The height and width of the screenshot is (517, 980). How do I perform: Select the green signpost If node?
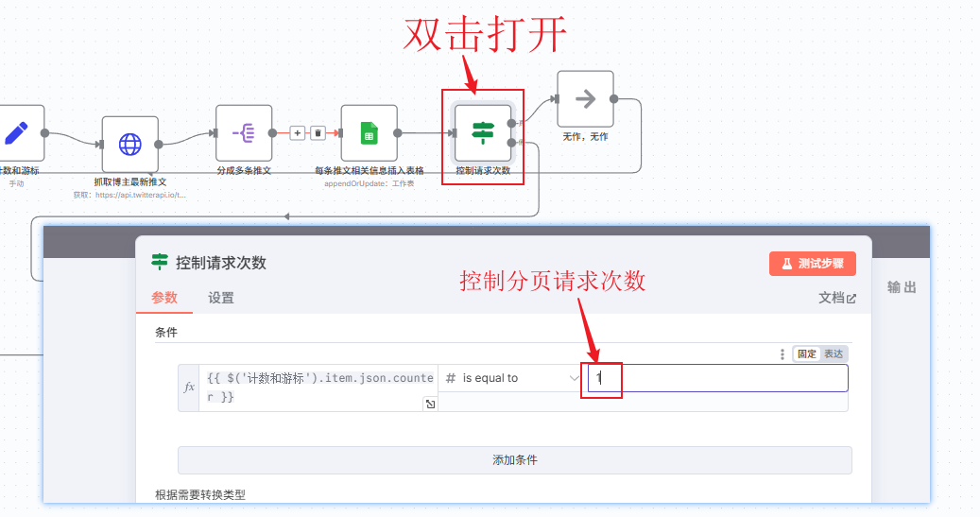(x=483, y=132)
